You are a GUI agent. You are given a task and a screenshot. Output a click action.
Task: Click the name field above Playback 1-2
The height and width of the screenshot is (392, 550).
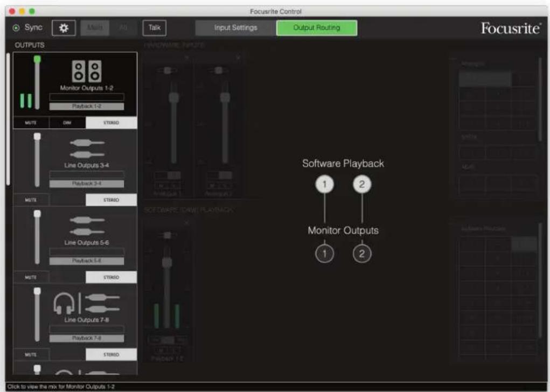pos(87,97)
